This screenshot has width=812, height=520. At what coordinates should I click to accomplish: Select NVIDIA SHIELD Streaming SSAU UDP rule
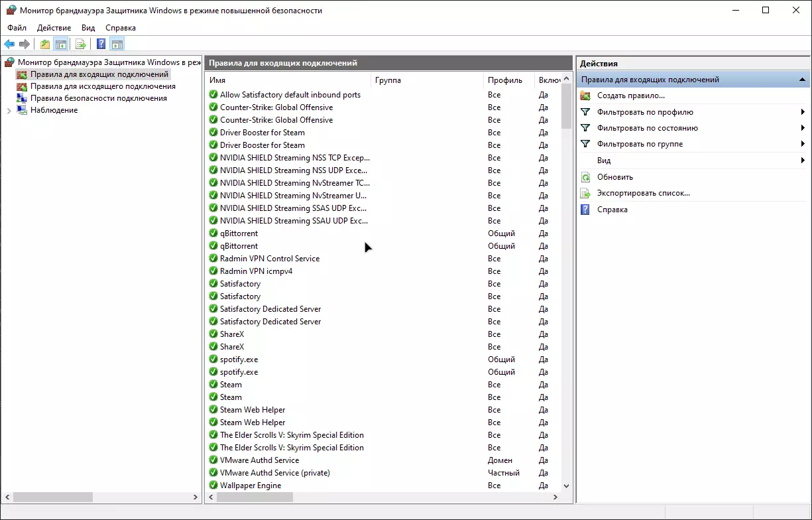(294, 221)
